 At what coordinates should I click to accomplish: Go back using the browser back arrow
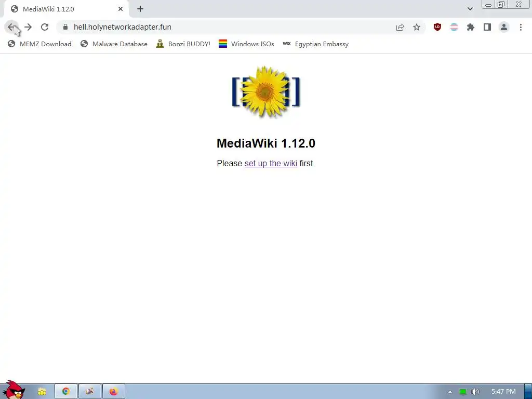coord(11,27)
